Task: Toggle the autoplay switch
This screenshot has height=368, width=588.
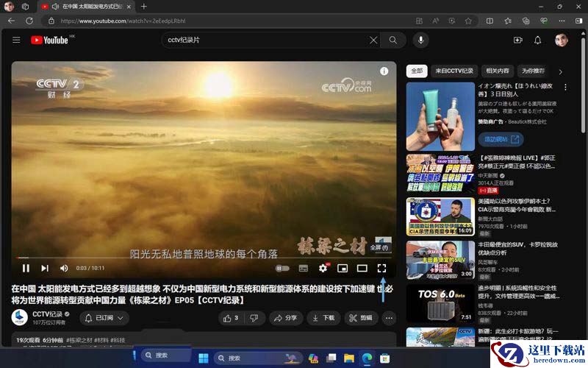Action: pyautogui.click(x=282, y=268)
